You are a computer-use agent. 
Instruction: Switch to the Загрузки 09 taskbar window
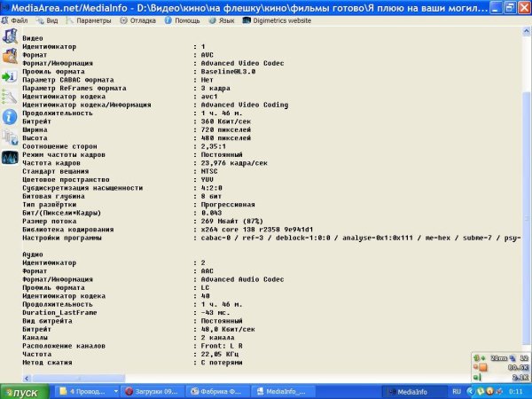pos(153,392)
